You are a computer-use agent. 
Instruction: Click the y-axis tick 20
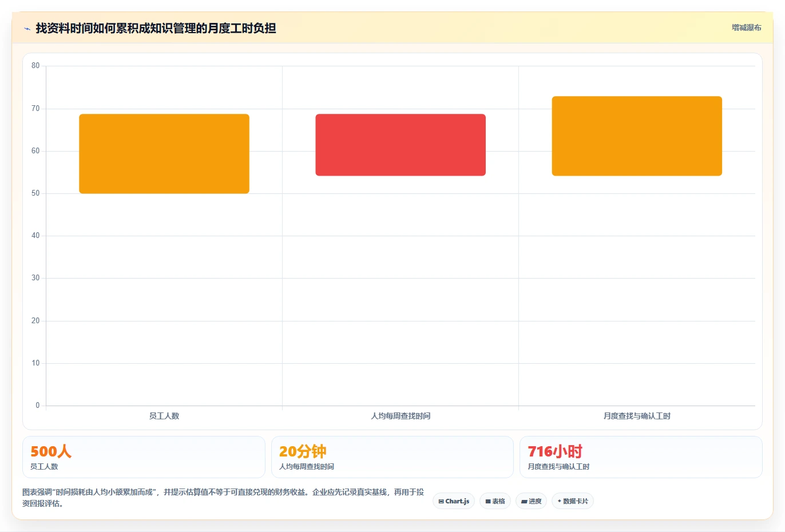click(35, 321)
